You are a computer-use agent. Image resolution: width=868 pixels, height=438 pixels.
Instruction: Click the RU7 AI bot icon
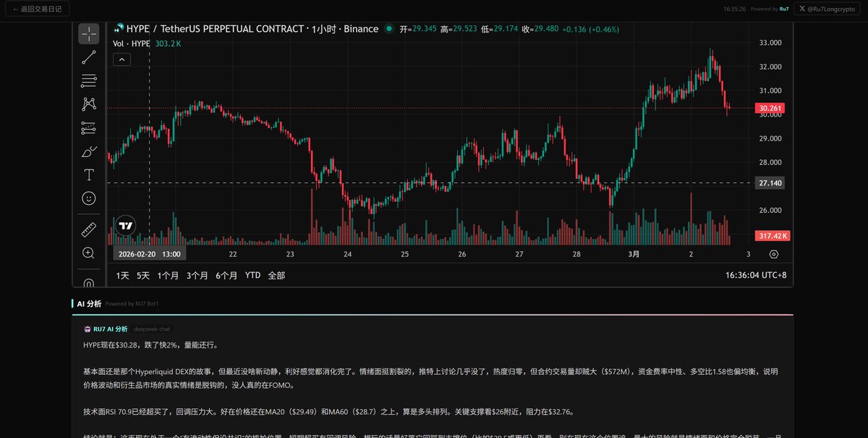click(x=88, y=329)
